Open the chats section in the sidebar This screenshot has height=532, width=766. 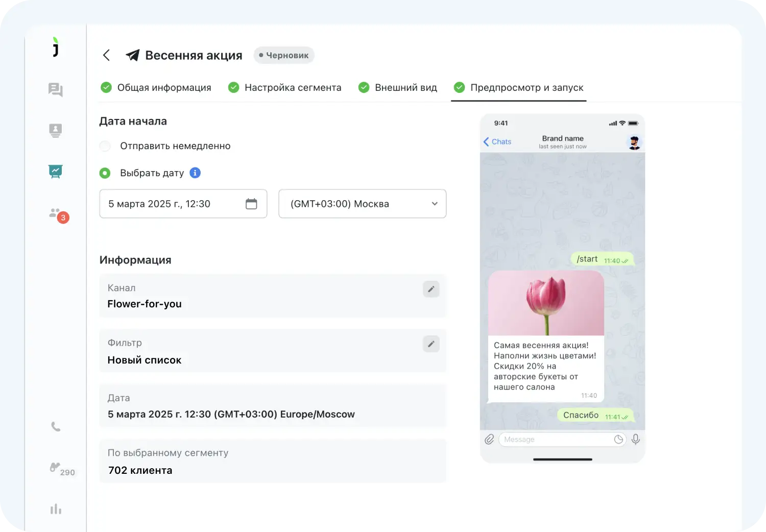point(56,89)
